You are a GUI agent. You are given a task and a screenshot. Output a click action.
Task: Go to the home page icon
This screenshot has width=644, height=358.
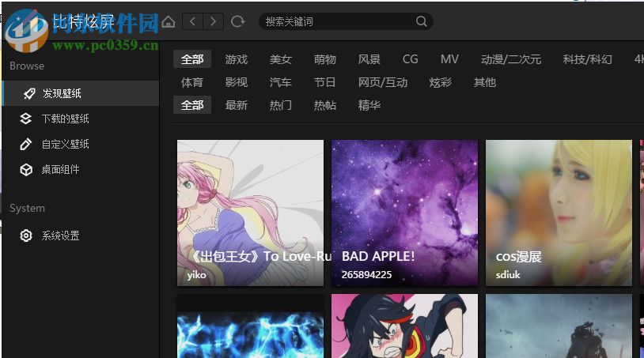point(168,22)
